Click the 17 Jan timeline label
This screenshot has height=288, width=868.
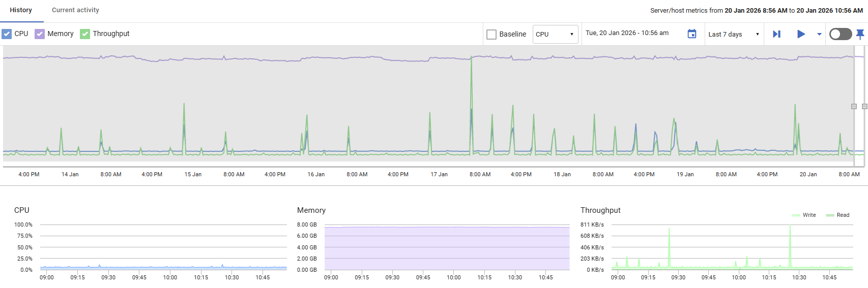pos(439,174)
